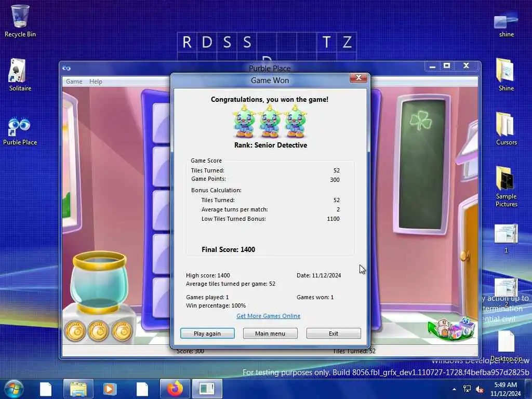
Task: Click the third clown rank figure
Action: (296, 122)
